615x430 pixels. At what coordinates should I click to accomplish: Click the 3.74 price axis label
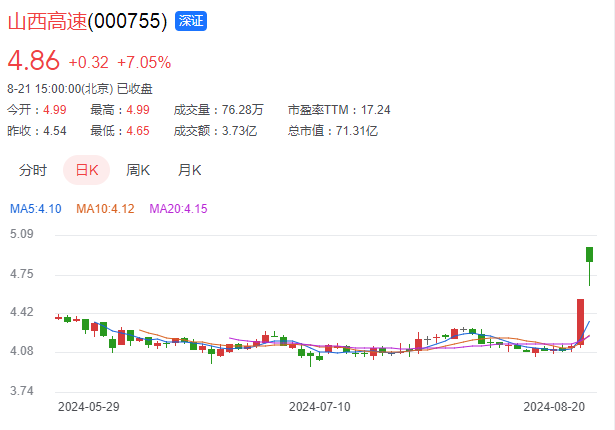pos(22,391)
